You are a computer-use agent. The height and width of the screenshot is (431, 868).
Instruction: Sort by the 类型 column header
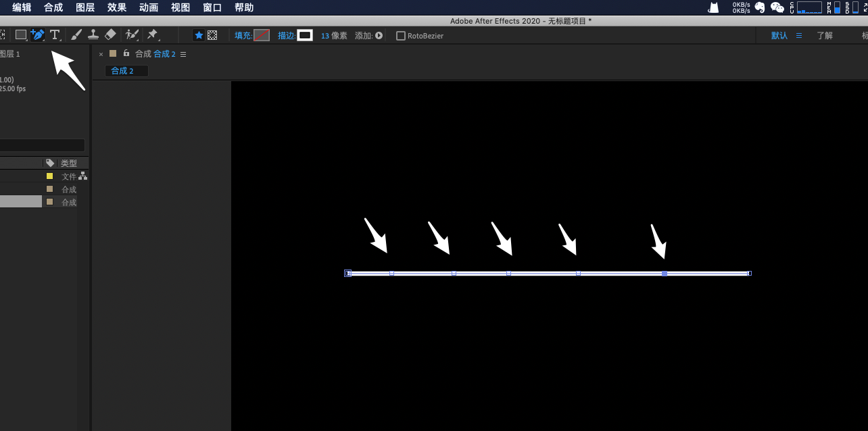click(x=69, y=163)
